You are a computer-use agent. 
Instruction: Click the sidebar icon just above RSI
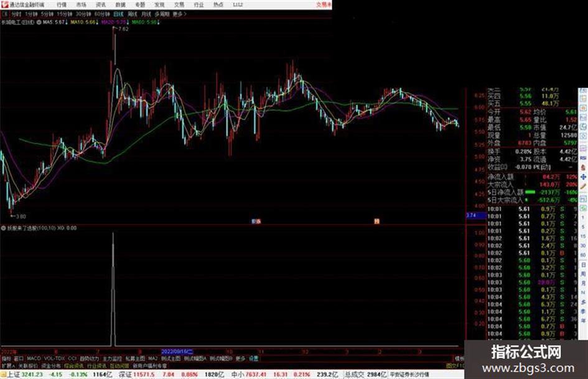[x=583, y=147]
